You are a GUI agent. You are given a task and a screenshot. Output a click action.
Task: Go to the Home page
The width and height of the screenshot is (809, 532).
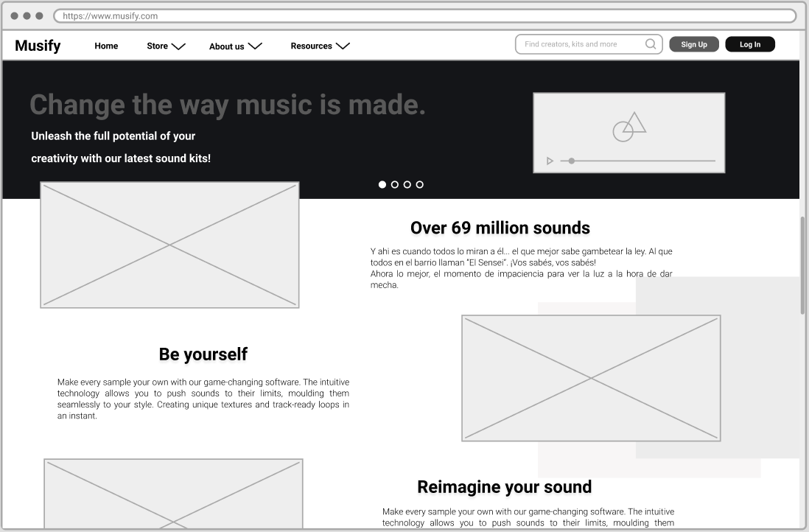[106, 46]
